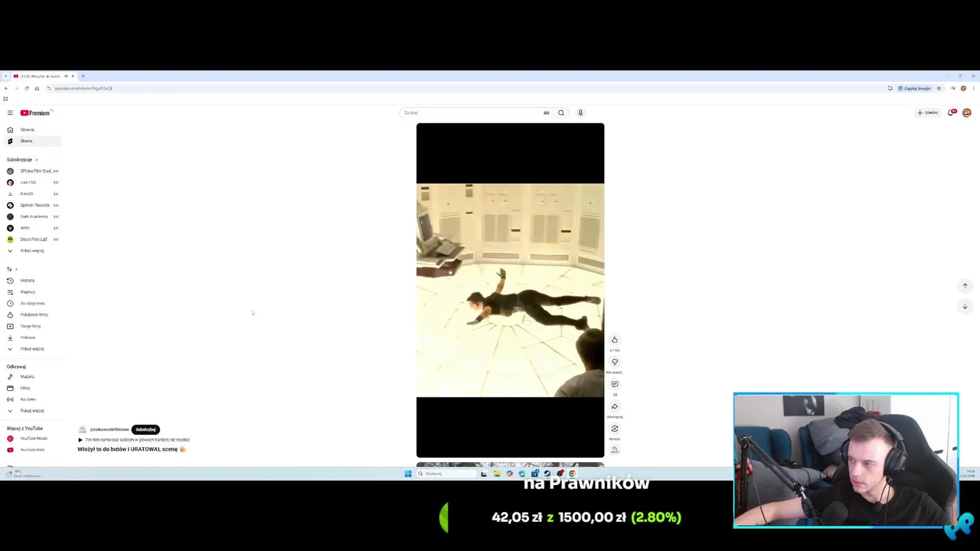Open Dark Academia channel

[31, 217]
